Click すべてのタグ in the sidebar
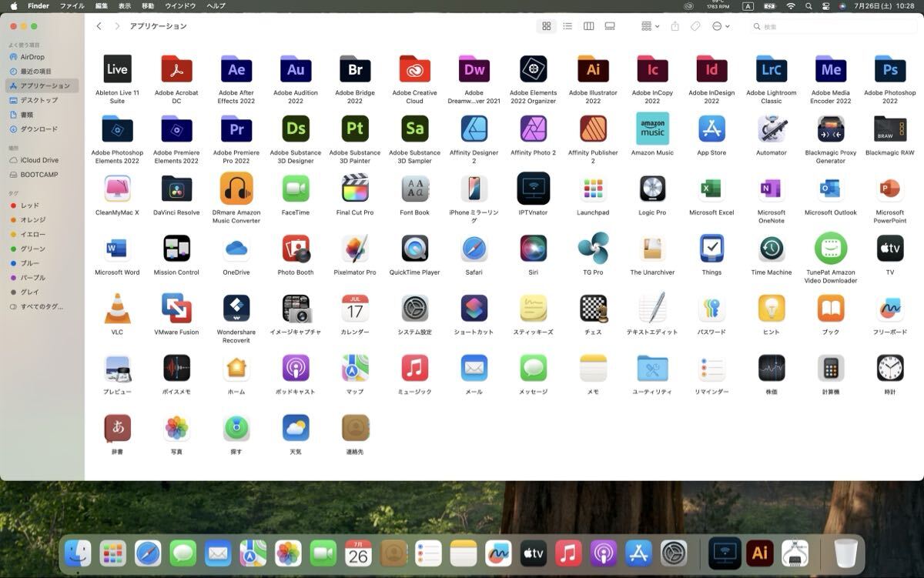The height and width of the screenshot is (578, 924). (42, 306)
